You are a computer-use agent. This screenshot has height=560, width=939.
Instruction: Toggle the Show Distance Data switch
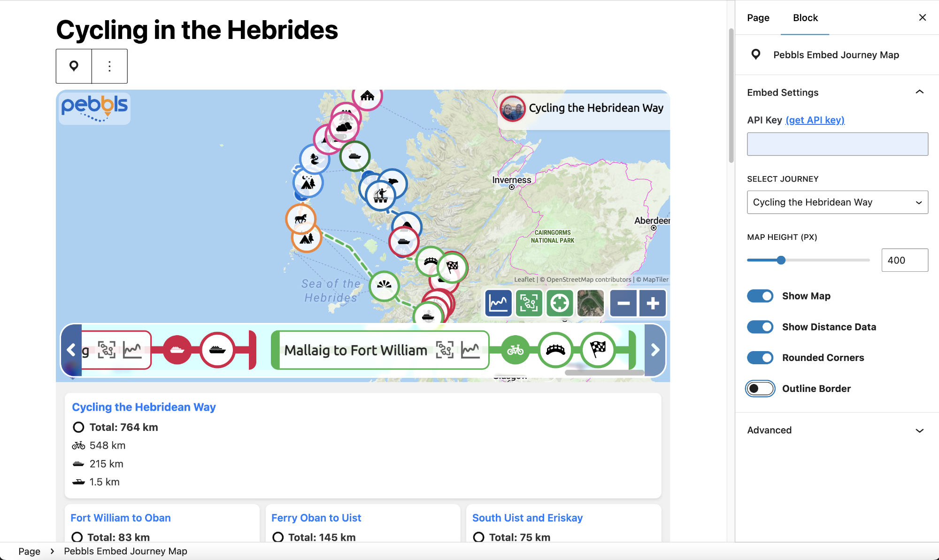tap(760, 327)
